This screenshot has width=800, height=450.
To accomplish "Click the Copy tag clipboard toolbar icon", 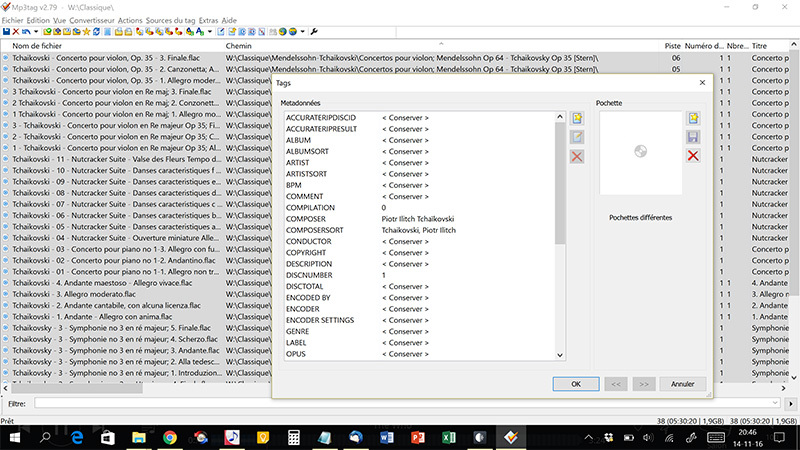I will pyautogui.click(x=119, y=32).
